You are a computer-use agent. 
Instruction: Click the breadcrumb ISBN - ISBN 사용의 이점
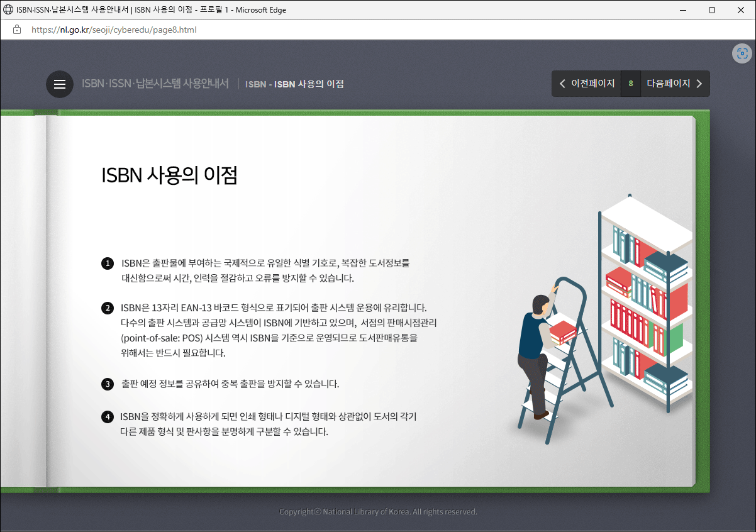tap(294, 84)
